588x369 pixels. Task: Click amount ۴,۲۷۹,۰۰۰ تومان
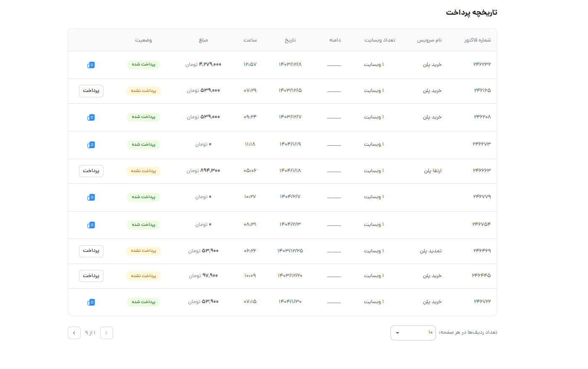click(203, 64)
